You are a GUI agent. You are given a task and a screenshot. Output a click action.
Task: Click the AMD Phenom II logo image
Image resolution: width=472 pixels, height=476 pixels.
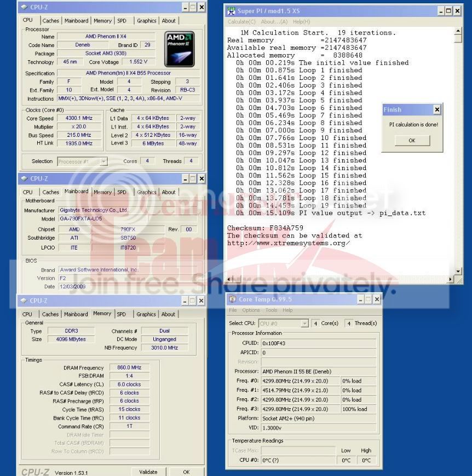(x=180, y=49)
